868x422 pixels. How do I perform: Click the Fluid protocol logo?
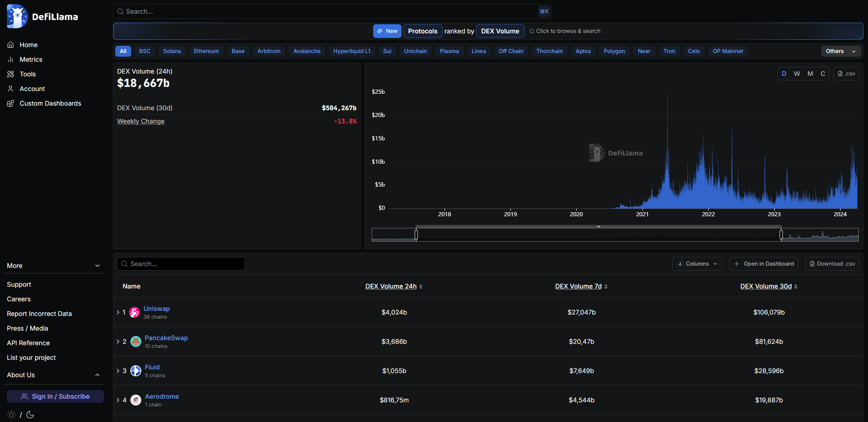pos(136,371)
